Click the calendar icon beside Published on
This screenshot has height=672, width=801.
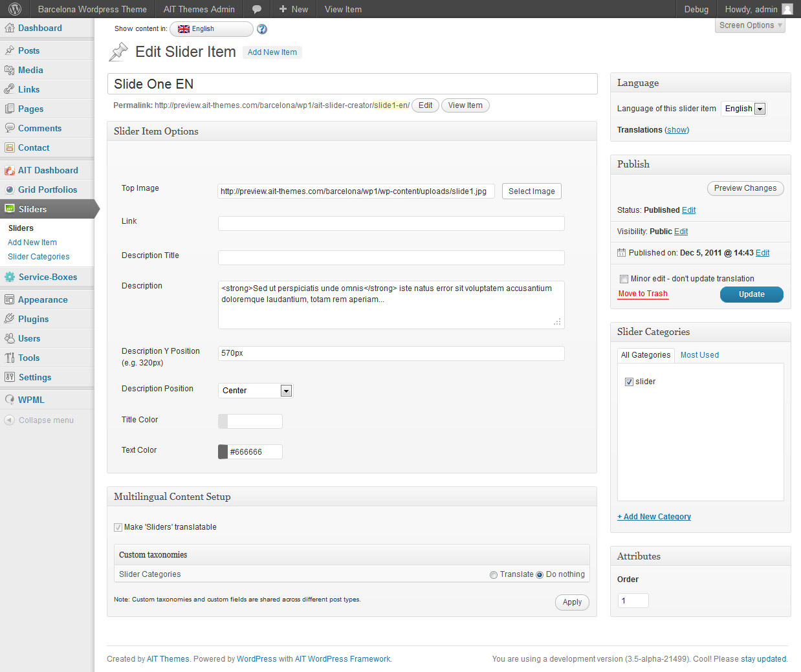pos(622,253)
